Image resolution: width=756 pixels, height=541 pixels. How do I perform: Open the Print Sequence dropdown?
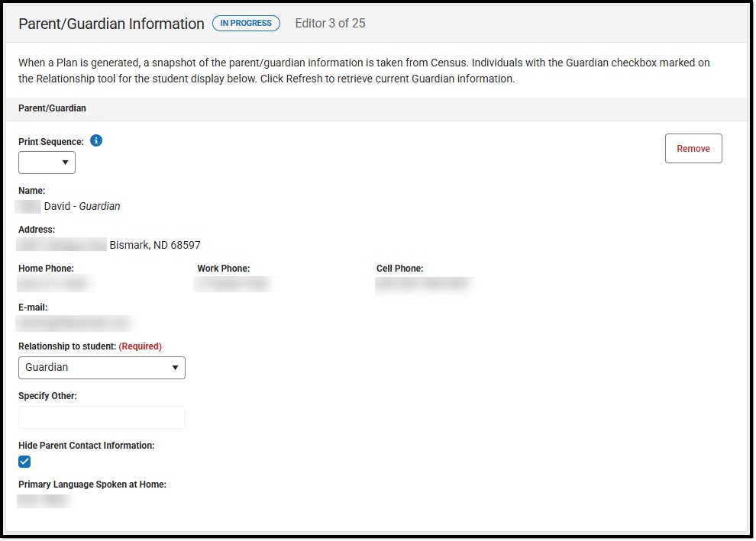click(x=46, y=162)
